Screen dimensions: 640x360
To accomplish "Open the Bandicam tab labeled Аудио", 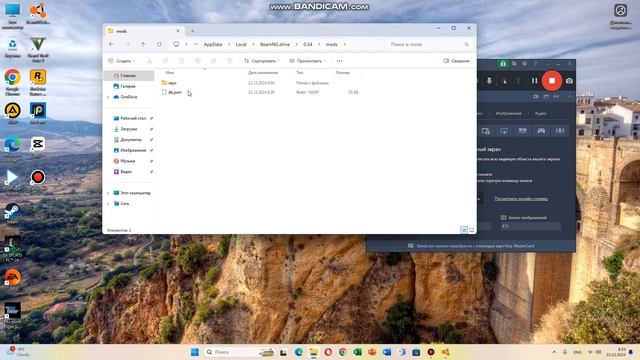I will (x=540, y=113).
